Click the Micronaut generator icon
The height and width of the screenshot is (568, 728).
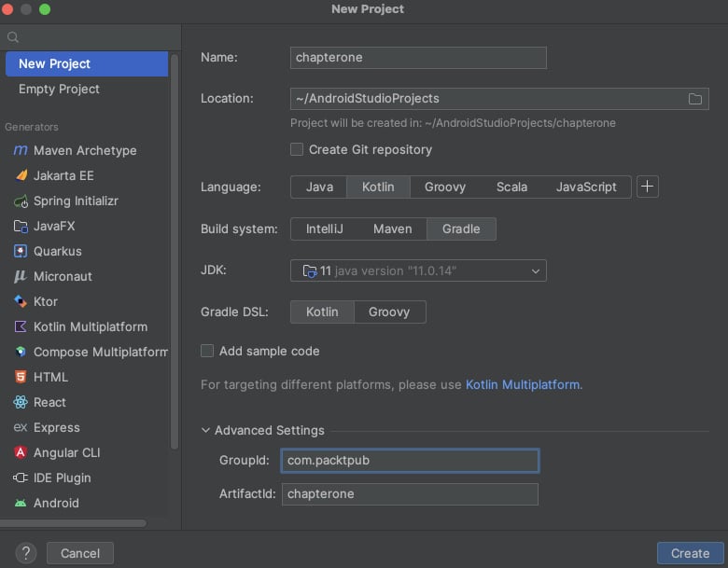[x=21, y=276]
